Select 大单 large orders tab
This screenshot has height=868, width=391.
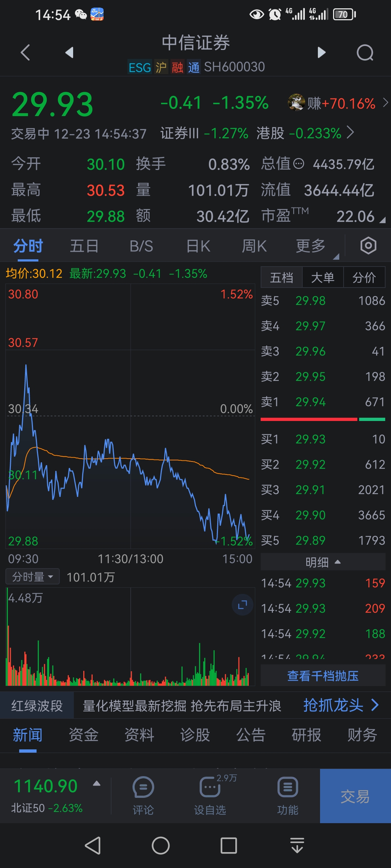coord(323,277)
